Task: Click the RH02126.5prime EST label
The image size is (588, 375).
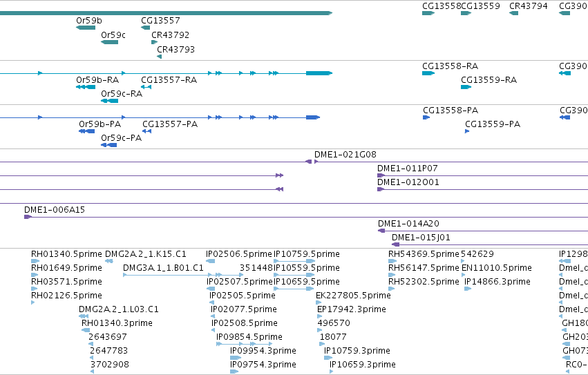Action: click(x=66, y=296)
